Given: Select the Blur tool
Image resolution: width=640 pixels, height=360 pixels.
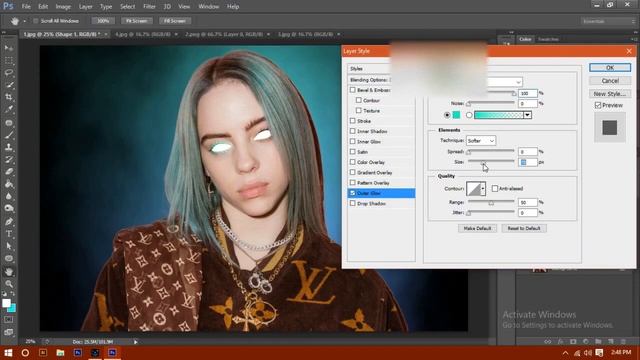Looking at the screenshot, I should point(9,196).
